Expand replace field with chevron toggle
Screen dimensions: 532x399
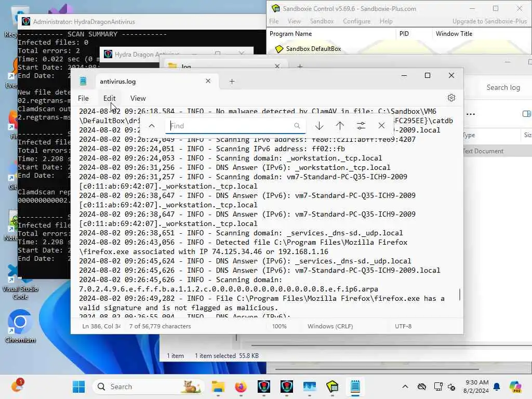pos(152,126)
